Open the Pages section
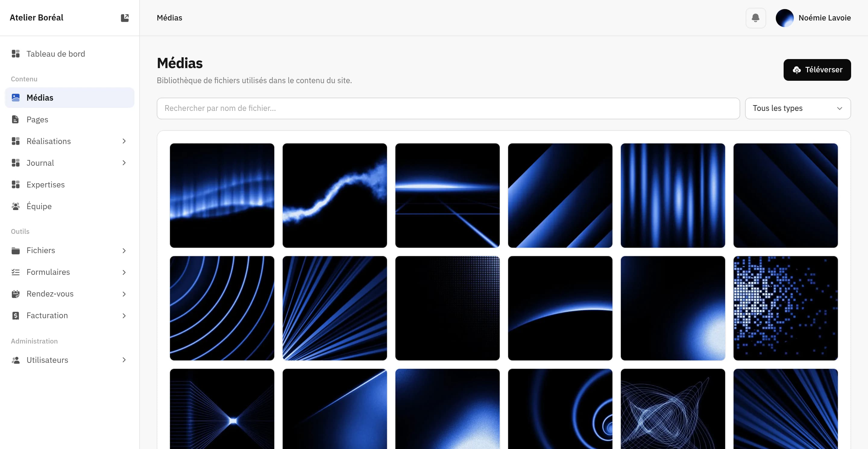The width and height of the screenshot is (868, 449). (69, 120)
